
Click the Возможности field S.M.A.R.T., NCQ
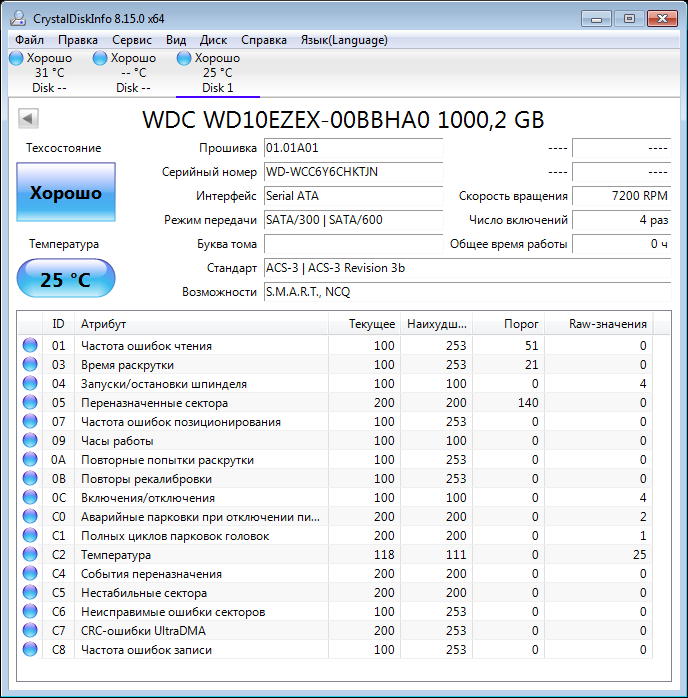tap(467, 292)
